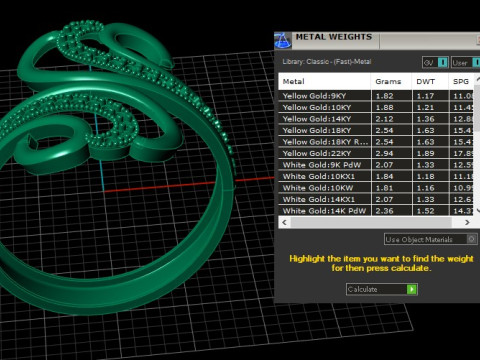The width and height of the screenshot is (480, 360).
Task: Toggle the GV library switch
Action: (435, 62)
